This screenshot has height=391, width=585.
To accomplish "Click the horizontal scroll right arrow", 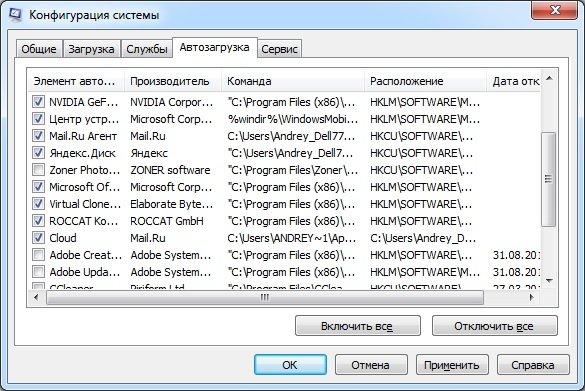I will click(531, 297).
